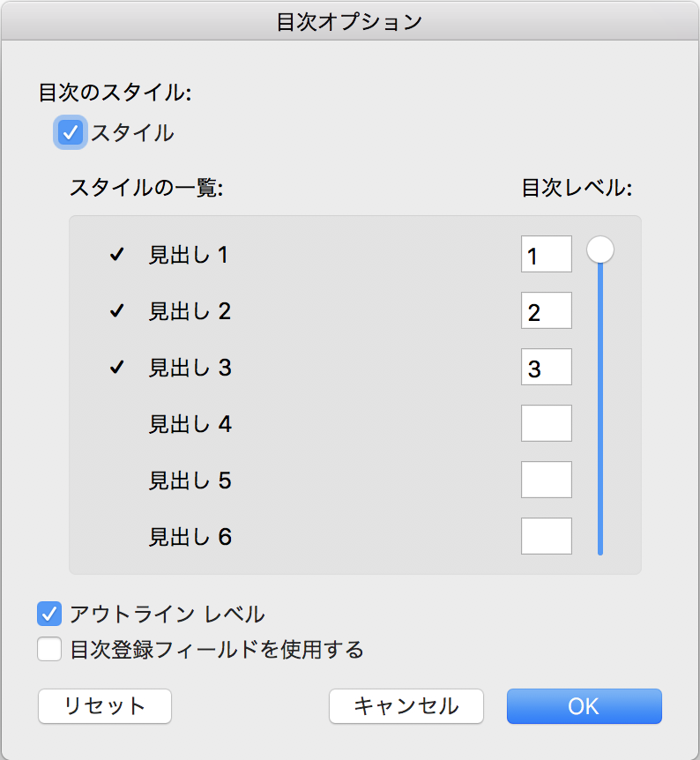Focus the level field for 見出し 2

click(546, 311)
